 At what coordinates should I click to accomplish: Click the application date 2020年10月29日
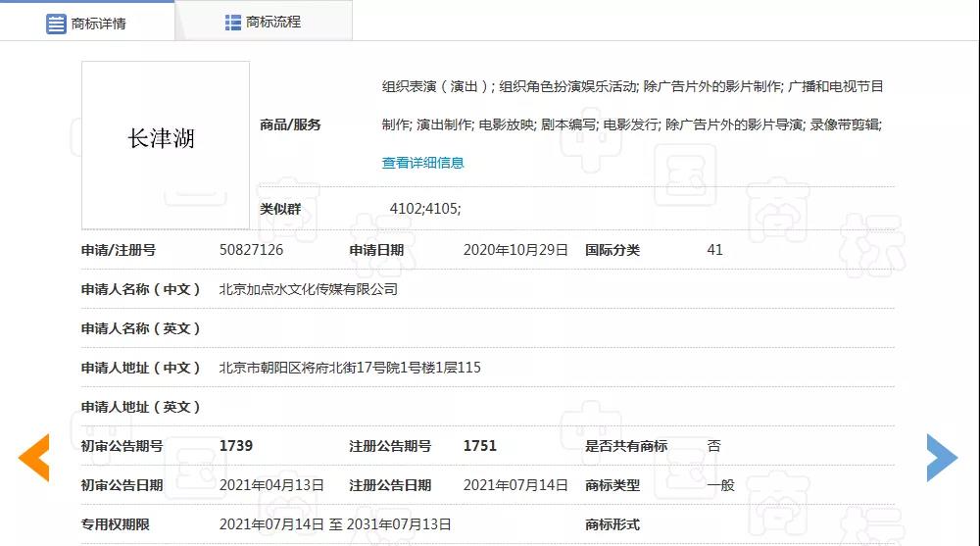click(x=515, y=250)
